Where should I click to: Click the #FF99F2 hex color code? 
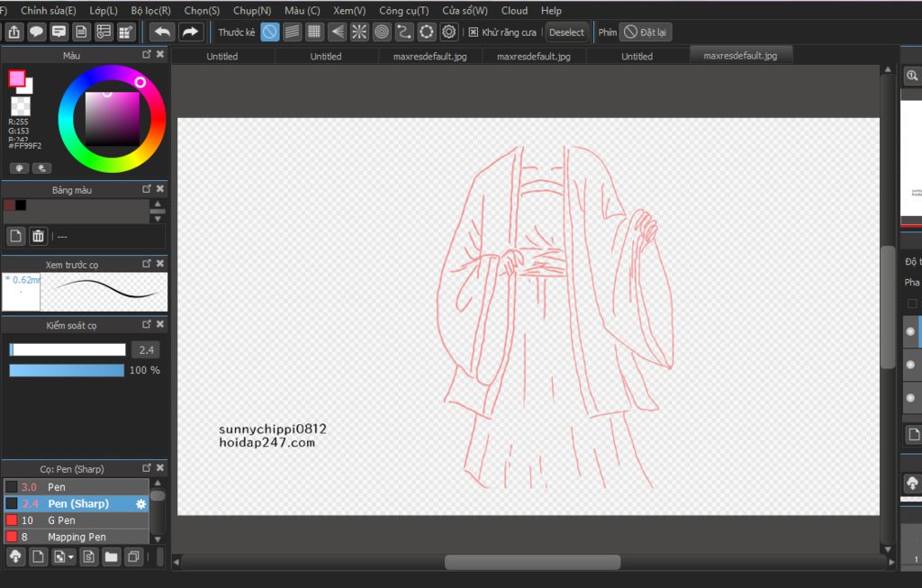pos(24,146)
